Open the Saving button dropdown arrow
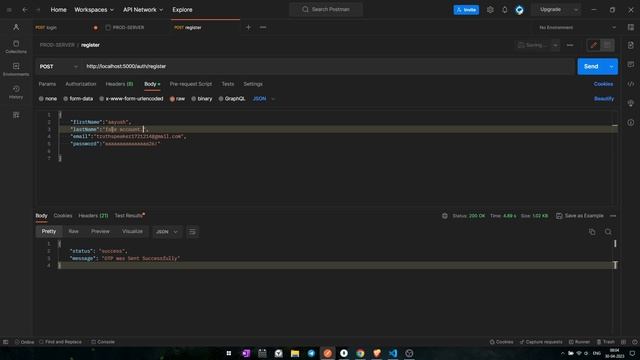640x360 pixels. (x=555, y=45)
